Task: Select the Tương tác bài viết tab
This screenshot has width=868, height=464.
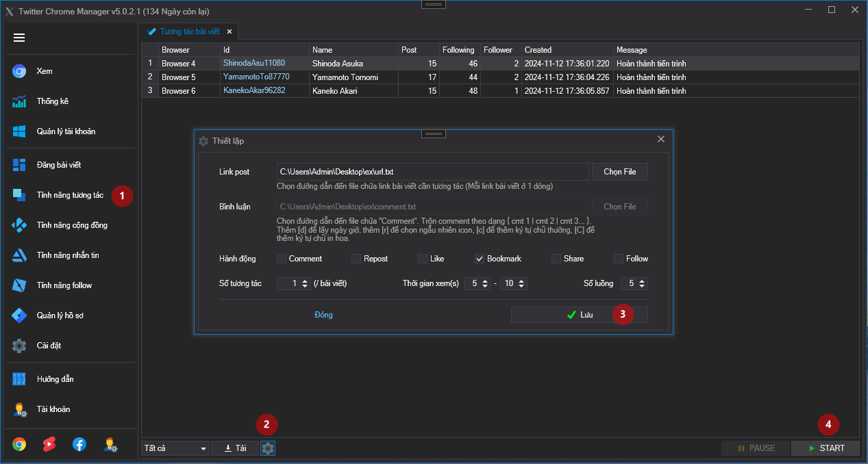Action: pos(189,31)
